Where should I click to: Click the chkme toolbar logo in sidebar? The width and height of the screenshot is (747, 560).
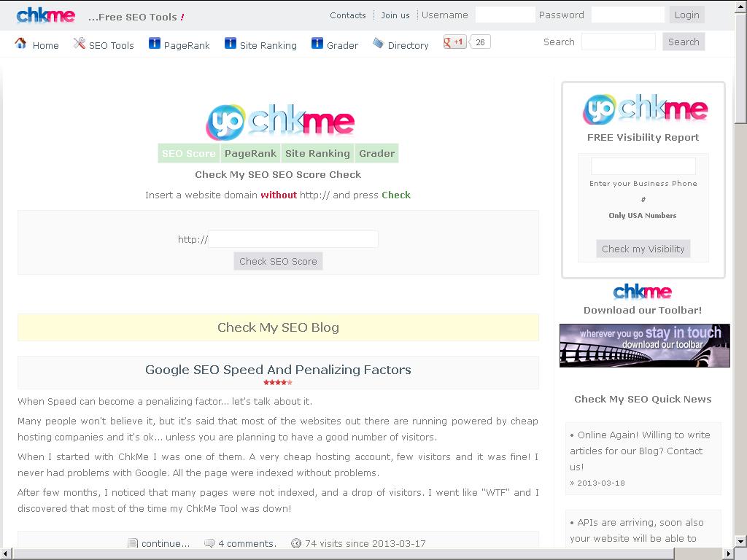pos(642,292)
